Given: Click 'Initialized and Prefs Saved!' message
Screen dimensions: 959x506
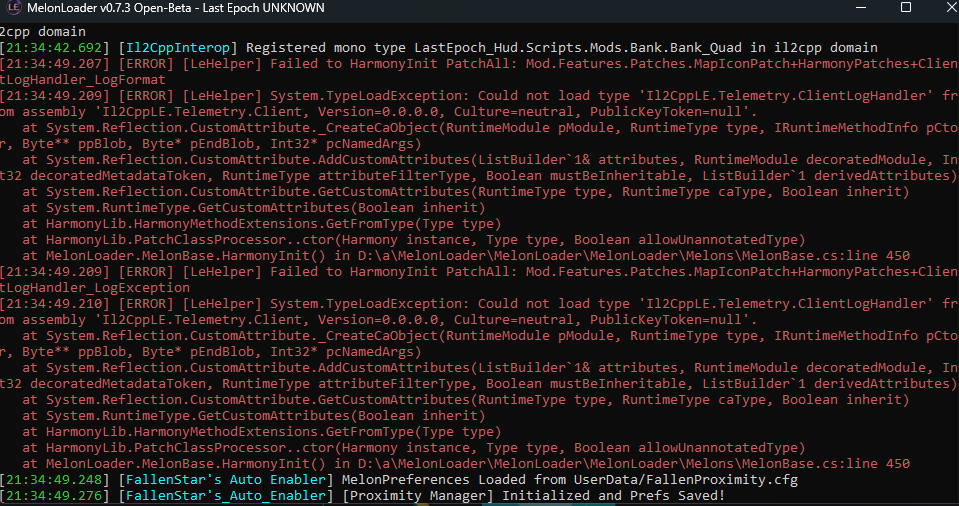Looking at the screenshot, I should pos(613,496).
